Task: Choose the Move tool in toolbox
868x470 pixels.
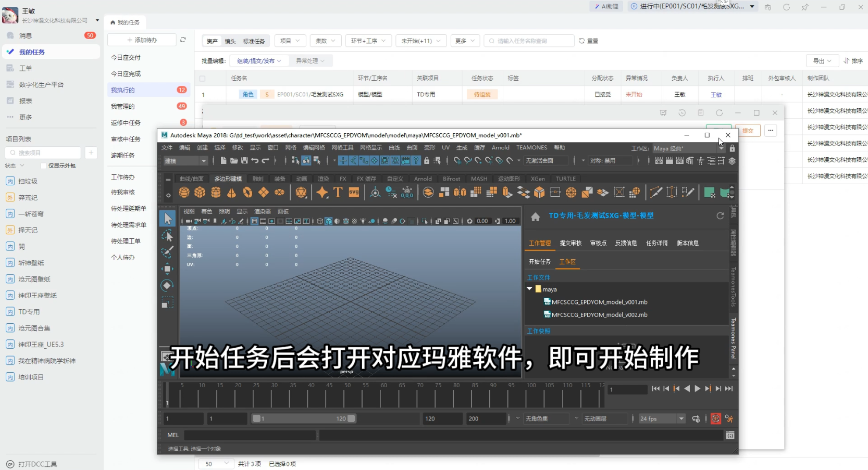Action: tap(167, 269)
